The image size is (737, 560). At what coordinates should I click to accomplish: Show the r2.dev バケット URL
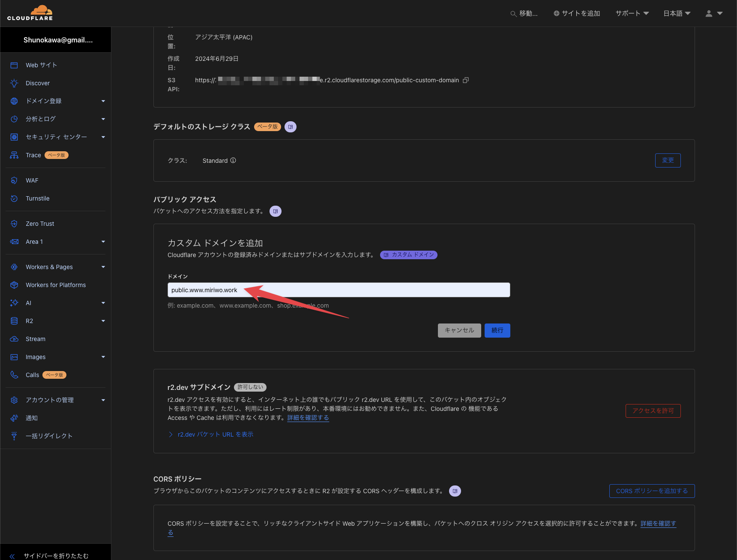pyautogui.click(x=215, y=434)
